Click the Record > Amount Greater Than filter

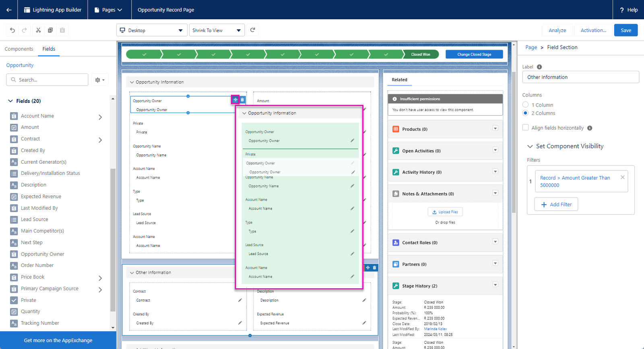tap(575, 181)
